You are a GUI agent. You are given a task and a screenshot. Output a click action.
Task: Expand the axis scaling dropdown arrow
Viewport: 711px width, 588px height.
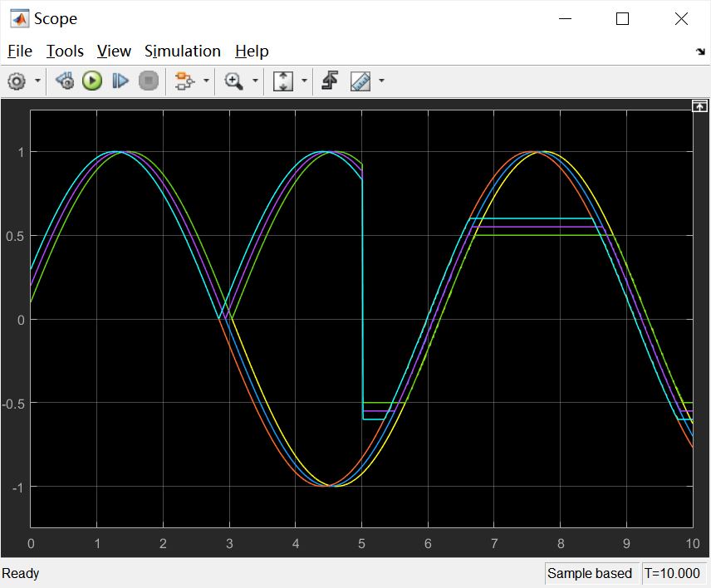(304, 81)
